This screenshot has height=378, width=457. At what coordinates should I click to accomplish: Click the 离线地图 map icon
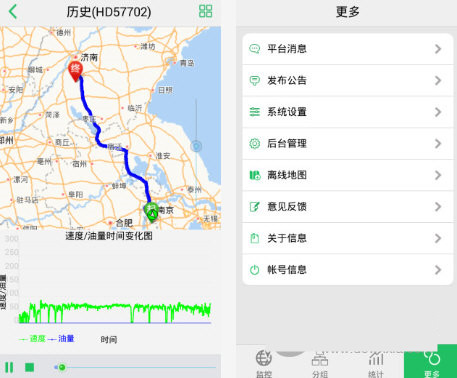[255, 175]
